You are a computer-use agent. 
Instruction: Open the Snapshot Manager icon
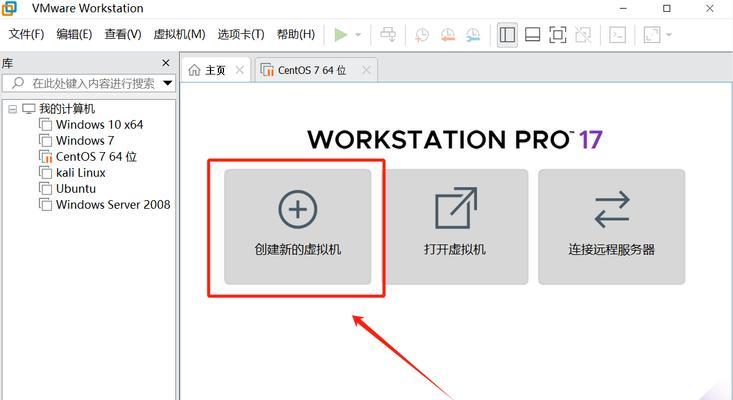click(x=473, y=35)
